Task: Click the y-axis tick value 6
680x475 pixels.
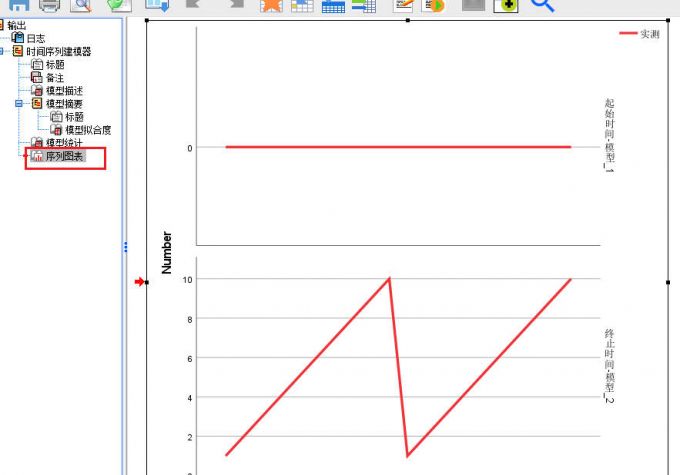Action: [x=190, y=359]
